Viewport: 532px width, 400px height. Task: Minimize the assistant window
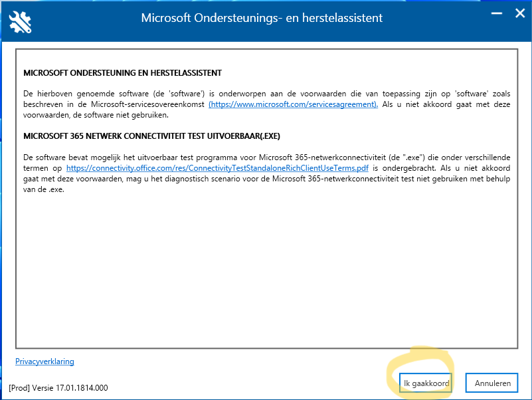click(x=497, y=13)
